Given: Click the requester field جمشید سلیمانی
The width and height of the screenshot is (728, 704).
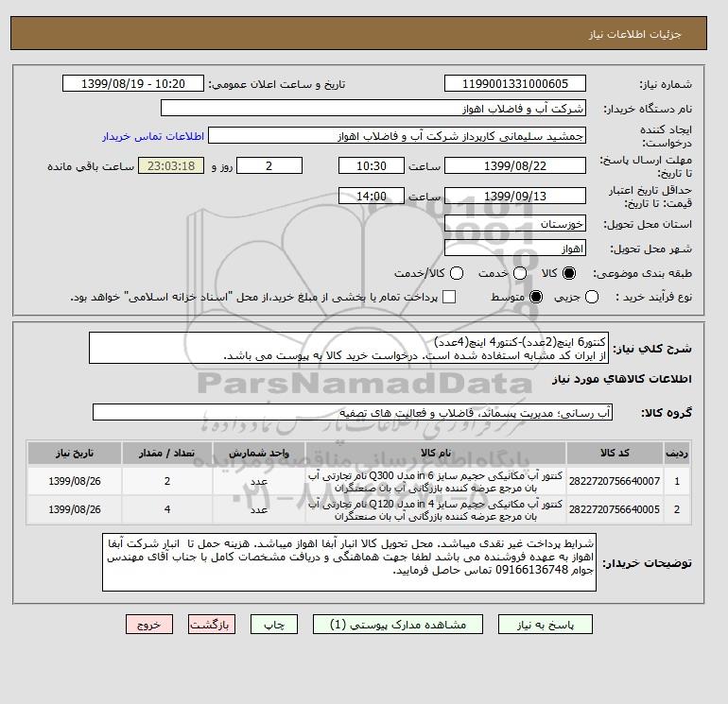Looking at the screenshot, I should click(397, 136).
